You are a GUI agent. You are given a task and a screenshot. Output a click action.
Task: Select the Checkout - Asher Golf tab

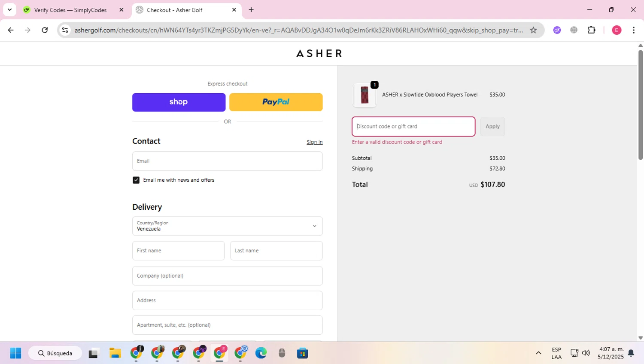pyautogui.click(x=185, y=10)
